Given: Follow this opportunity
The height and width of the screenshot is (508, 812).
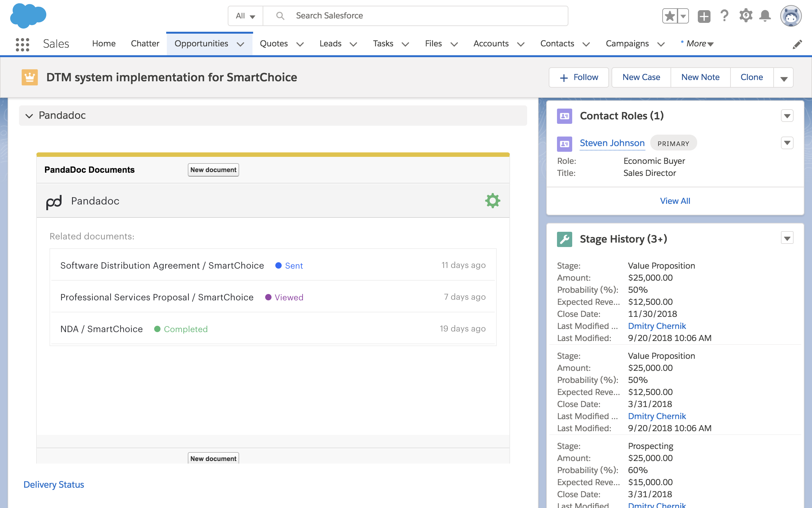Looking at the screenshot, I should pos(579,77).
